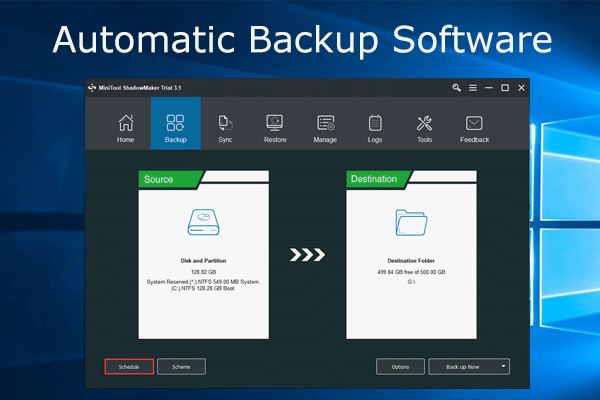Click the 'Destination Folder' text
600x400 pixels.
pos(411,261)
